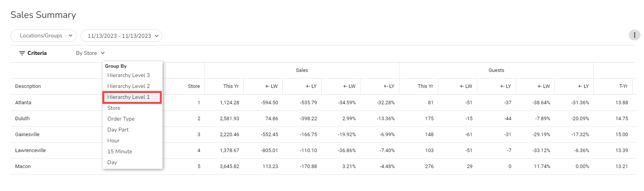Choose the 15 Minute grouping
Viewport: 644px width, 191px height.
tap(120, 152)
